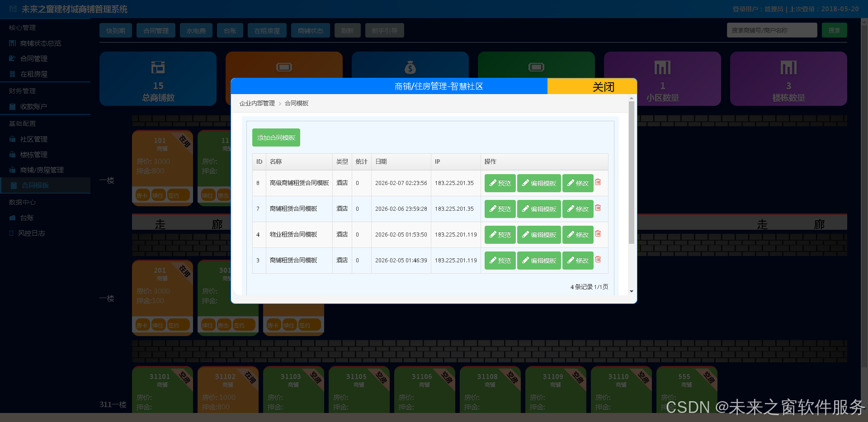Click 企业内部管理 breadcrumb link
The height and width of the screenshot is (422, 868).
257,104
